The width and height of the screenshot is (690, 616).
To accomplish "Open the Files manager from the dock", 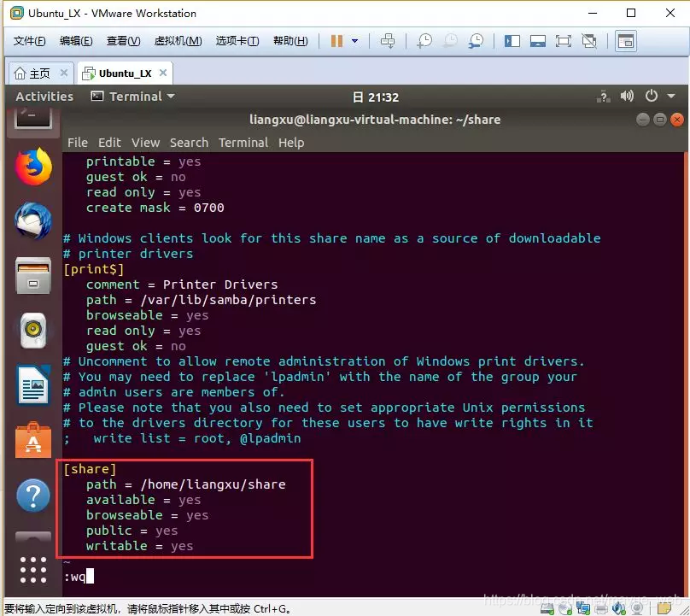I will (x=33, y=276).
